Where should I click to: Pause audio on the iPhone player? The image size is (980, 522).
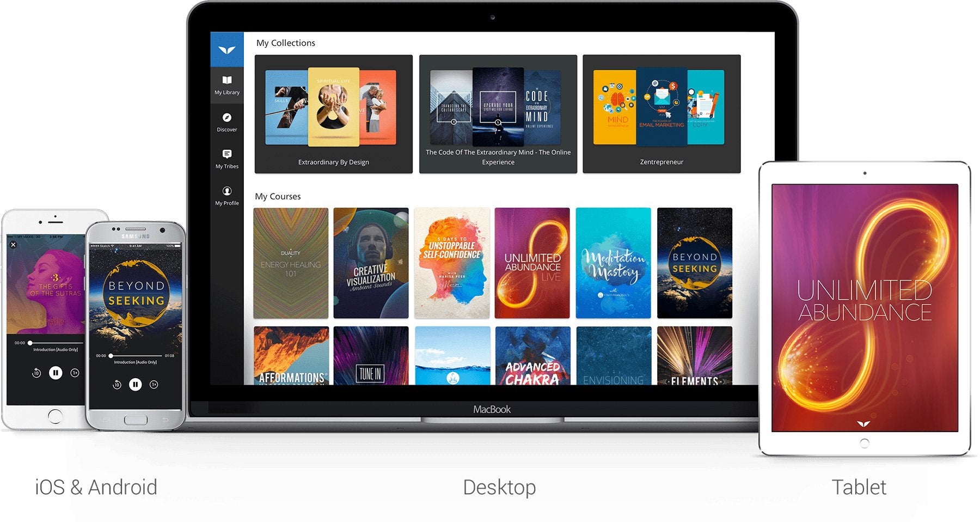point(56,373)
